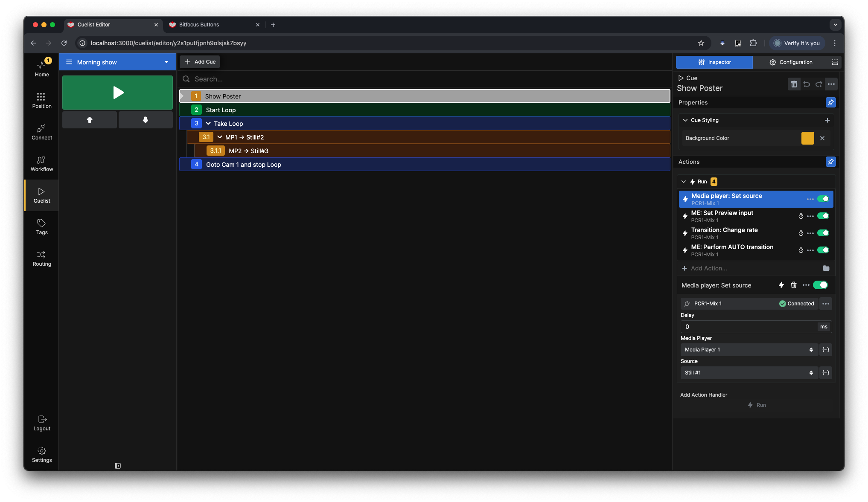
Task: Disable the Media player: Set source list toggle
Action: click(x=823, y=199)
